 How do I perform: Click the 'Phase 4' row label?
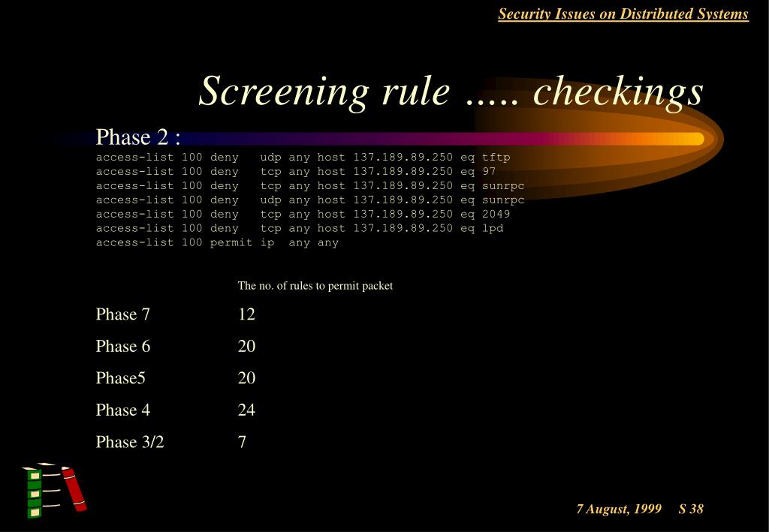pyautogui.click(x=123, y=410)
